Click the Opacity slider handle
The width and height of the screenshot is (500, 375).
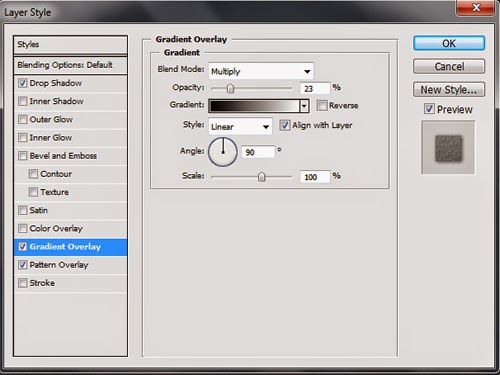pos(230,88)
